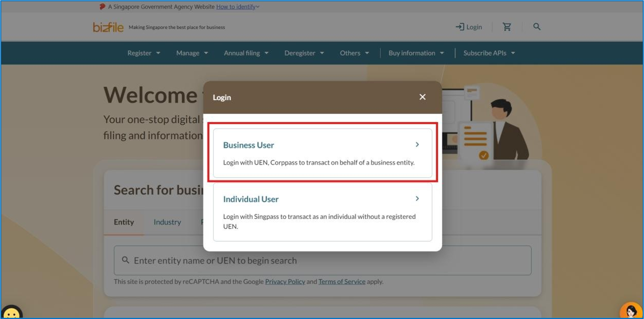This screenshot has width=644, height=319.
Task: Click the magnifier search icon in header
Action: click(537, 27)
